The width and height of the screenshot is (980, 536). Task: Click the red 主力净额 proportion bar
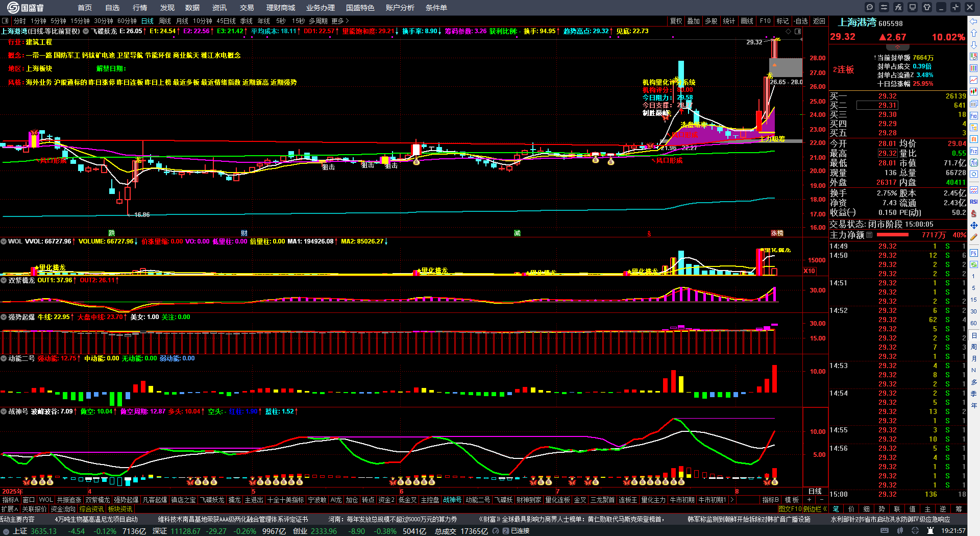tap(892, 235)
